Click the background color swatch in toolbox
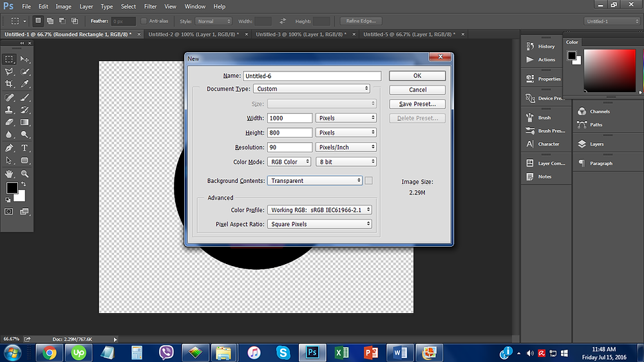The image size is (644, 362). click(21, 197)
